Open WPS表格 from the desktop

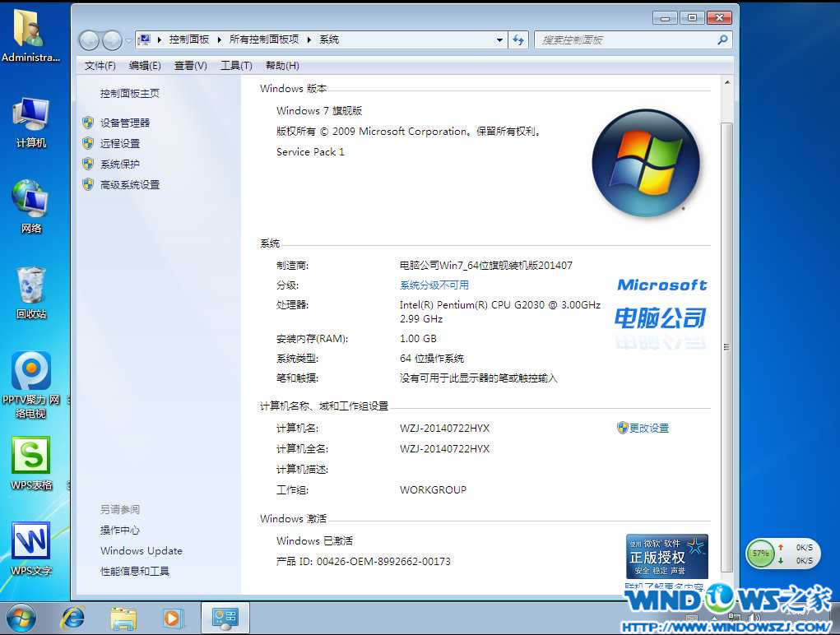30,457
